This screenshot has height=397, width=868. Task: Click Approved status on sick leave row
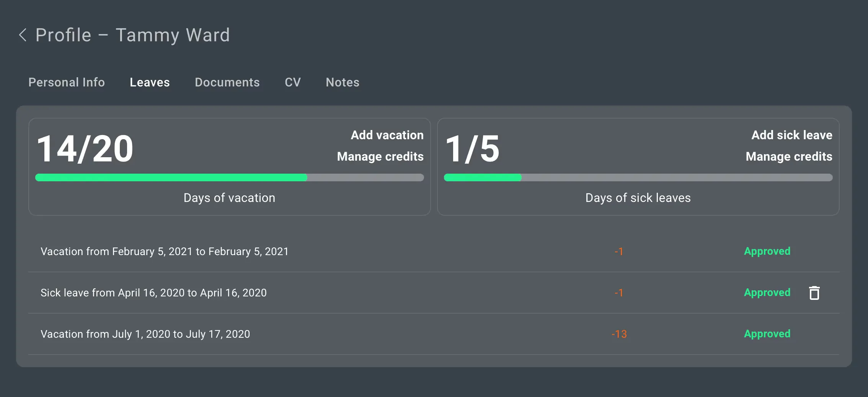pos(767,293)
